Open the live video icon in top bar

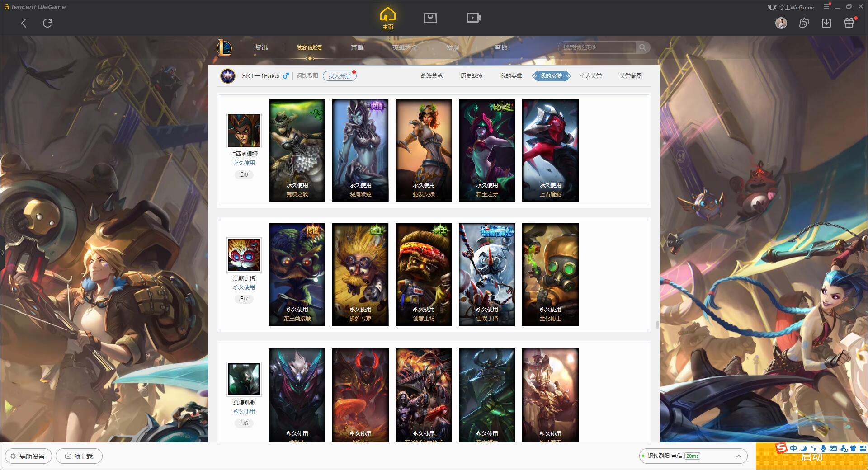(473, 18)
